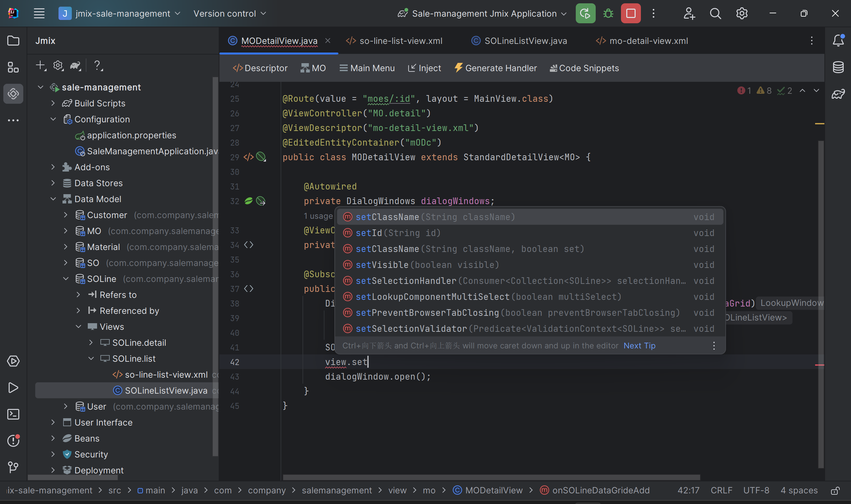Expand the Customer entity node

coord(65,215)
